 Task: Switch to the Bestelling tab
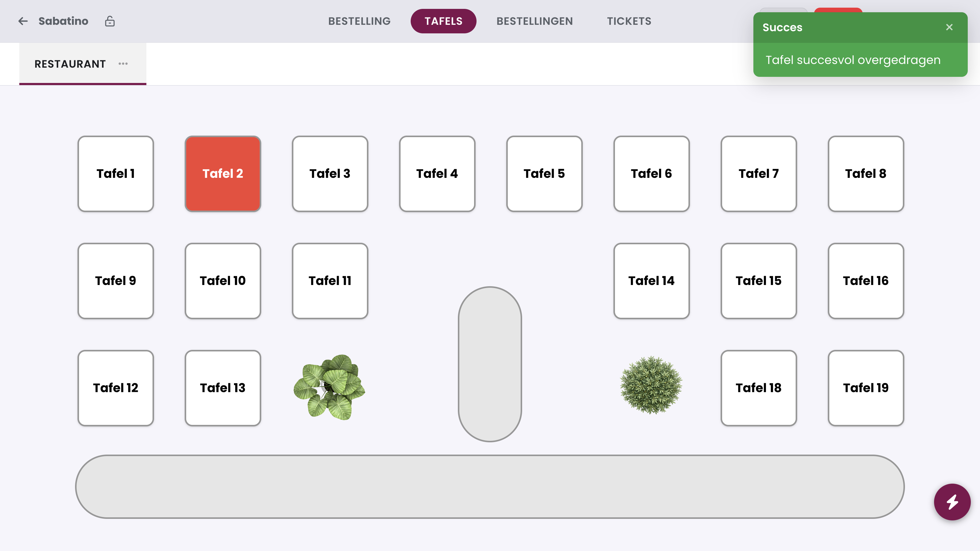359,21
